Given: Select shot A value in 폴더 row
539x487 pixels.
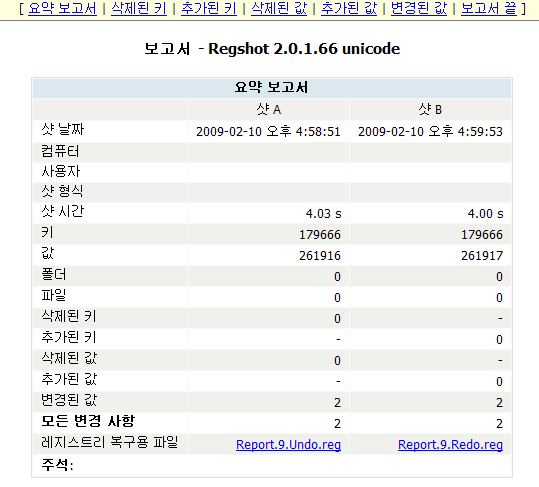Looking at the screenshot, I should [x=337, y=276].
